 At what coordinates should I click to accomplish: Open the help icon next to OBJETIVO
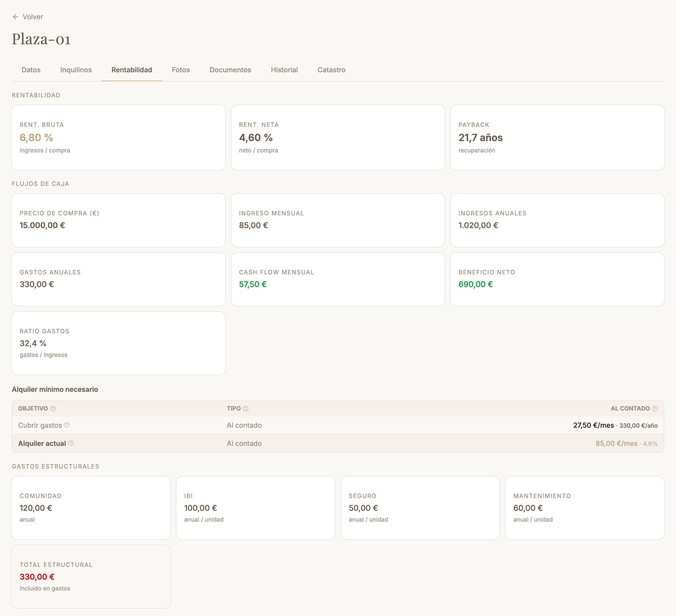[53, 408]
